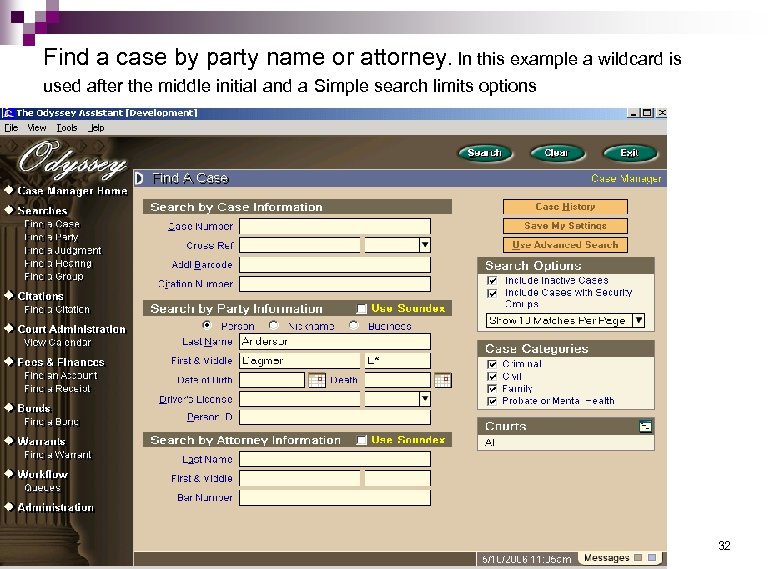
Task: Open the Matches Per Page dropdown
Action: point(639,320)
